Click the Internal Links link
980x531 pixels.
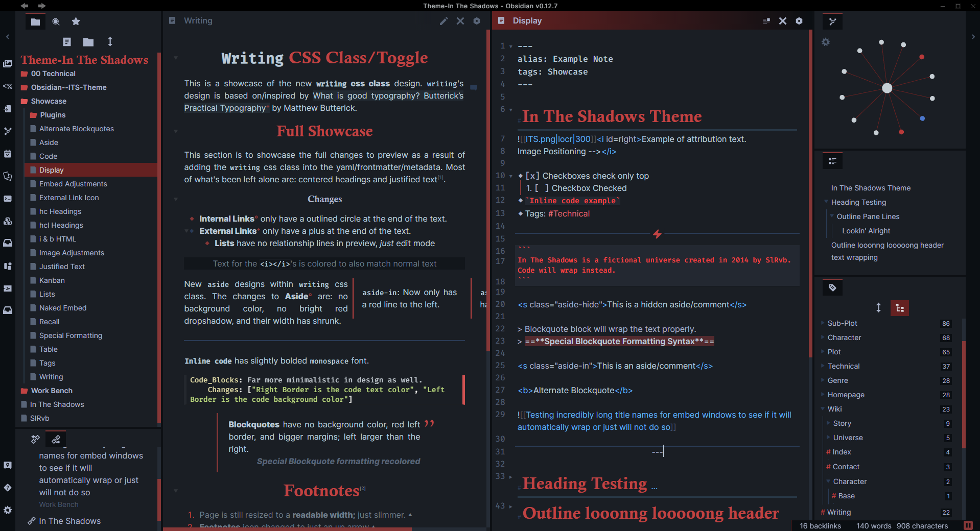coord(226,219)
